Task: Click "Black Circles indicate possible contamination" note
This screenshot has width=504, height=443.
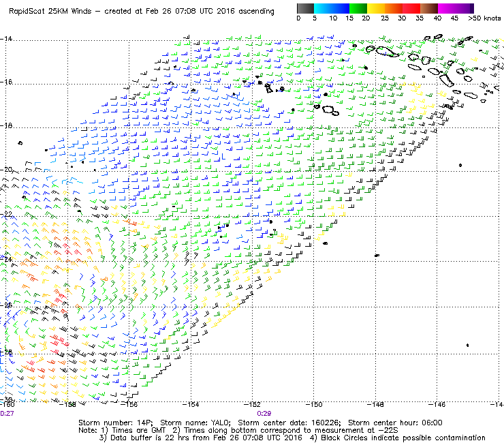Action: [403, 438]
